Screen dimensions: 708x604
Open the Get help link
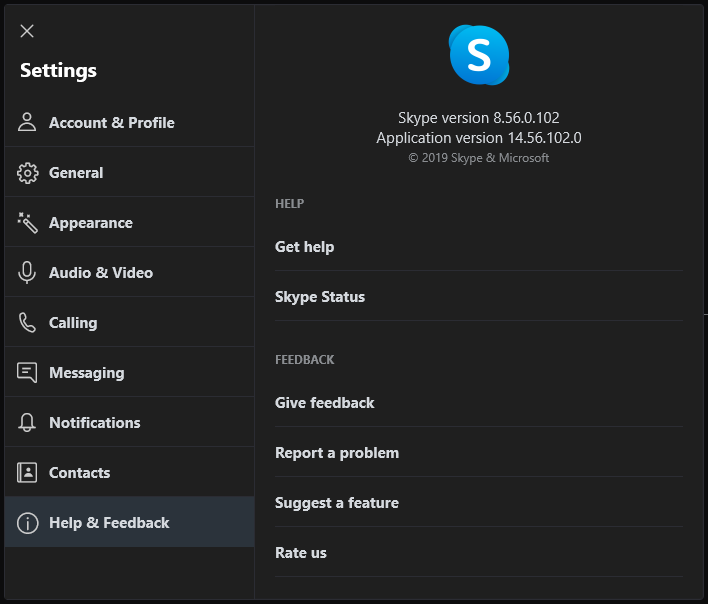click(x=479, y=246)
